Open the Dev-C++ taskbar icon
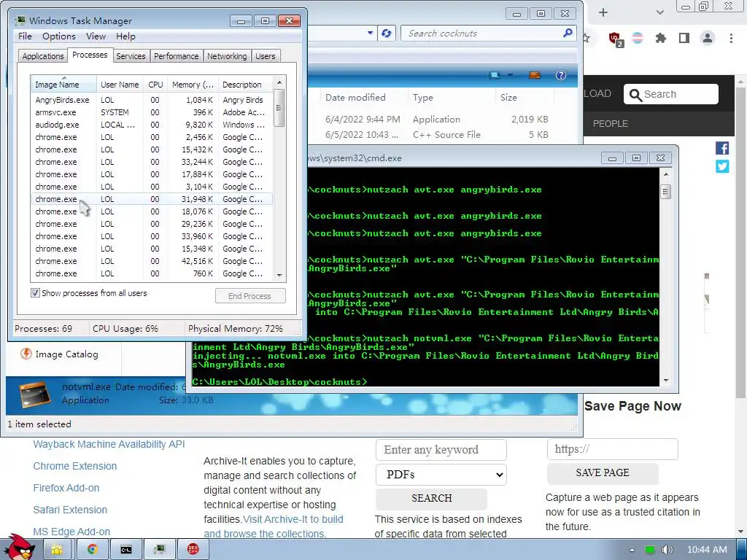The image size is (747, 560). (193, 550)
